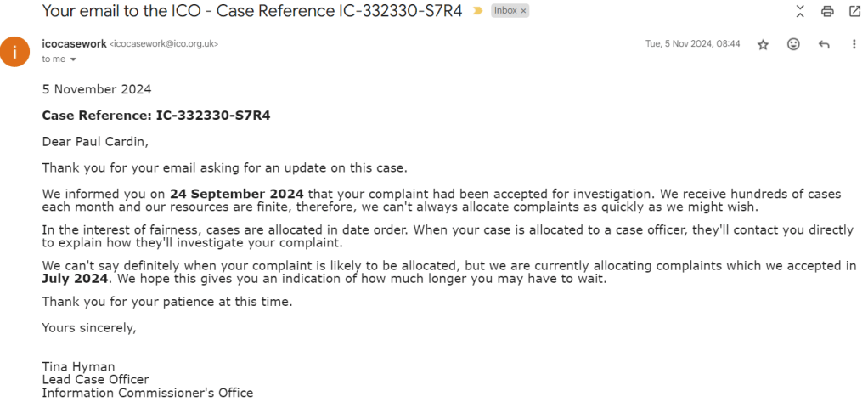The width and height of the screenshot is (868, 402).
Task: Click the sender name icocasework
Action: point(74,43)
